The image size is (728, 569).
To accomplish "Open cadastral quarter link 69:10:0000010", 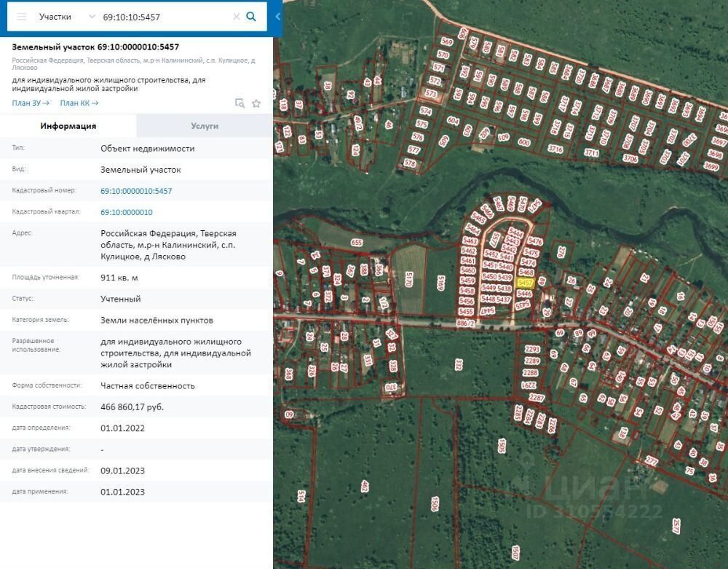I will coord(126,212).
